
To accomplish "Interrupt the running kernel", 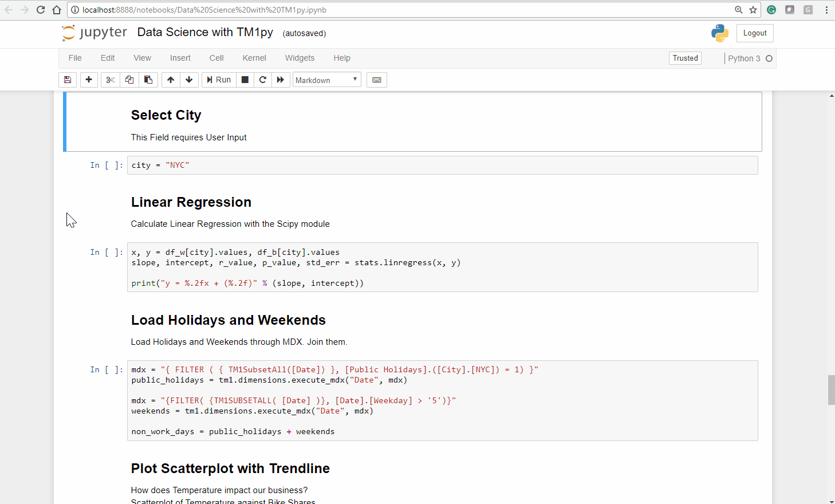I will pyautogui.click(x=245, y=80).
